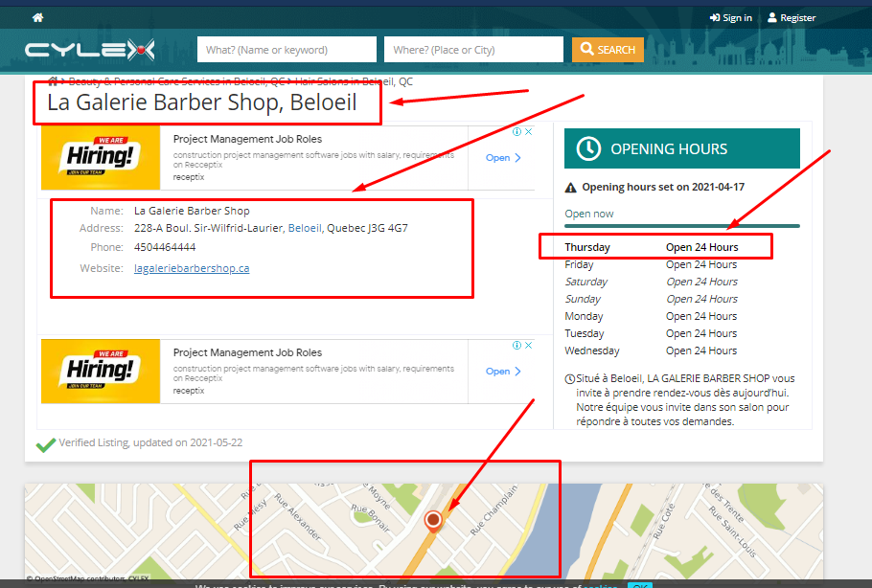
Task: Click the Wednesday Open 24 Hours row
Action: pos(652,351)
